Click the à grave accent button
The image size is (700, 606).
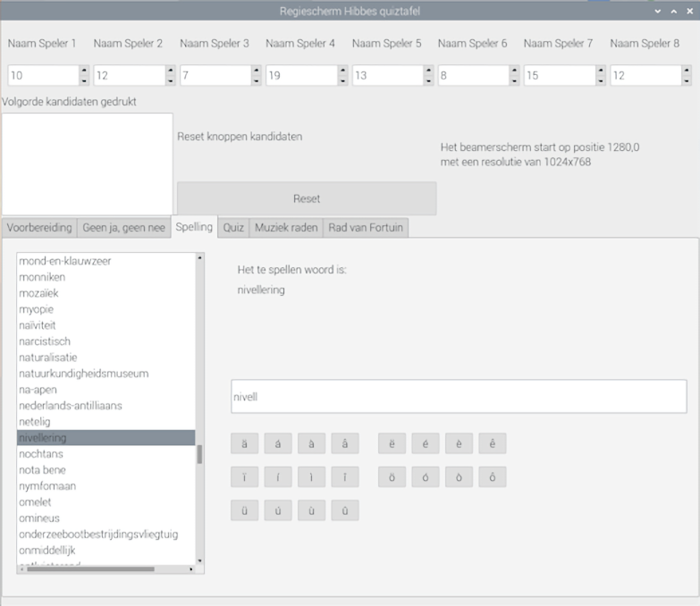coord(311,443)
